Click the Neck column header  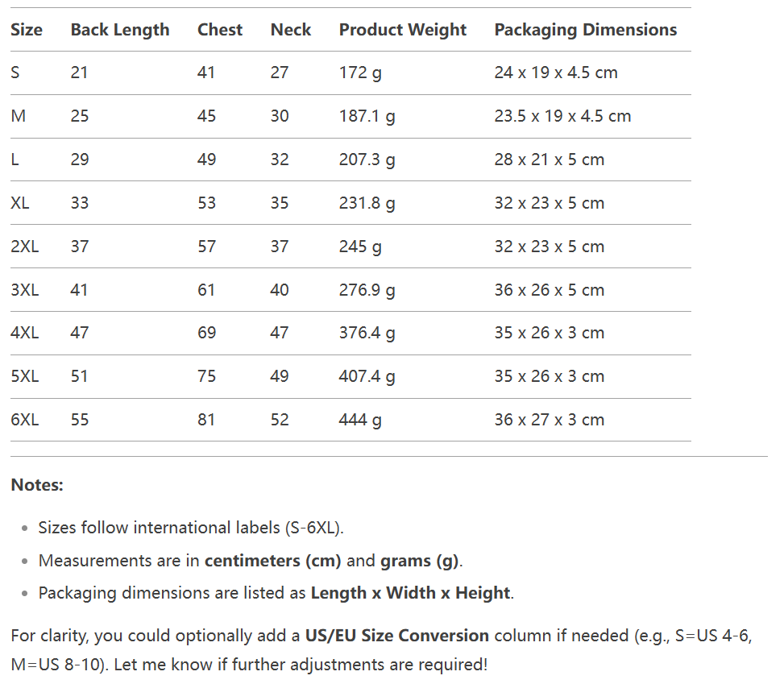290,30
